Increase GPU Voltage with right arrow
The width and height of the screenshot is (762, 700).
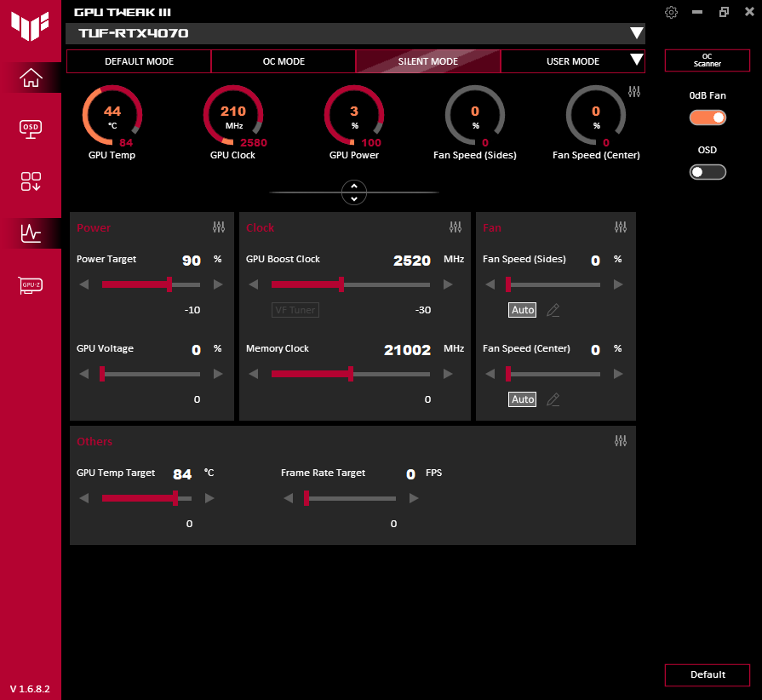click(x=218, y=374)
